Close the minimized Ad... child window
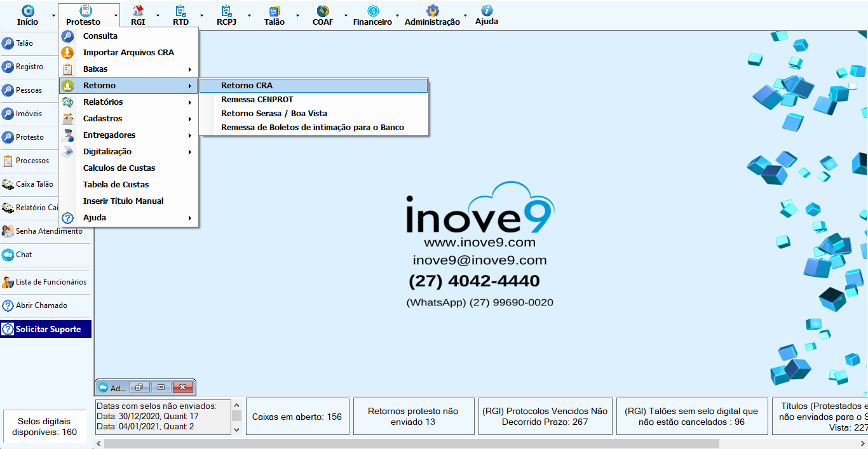 [x=182, y=387]
